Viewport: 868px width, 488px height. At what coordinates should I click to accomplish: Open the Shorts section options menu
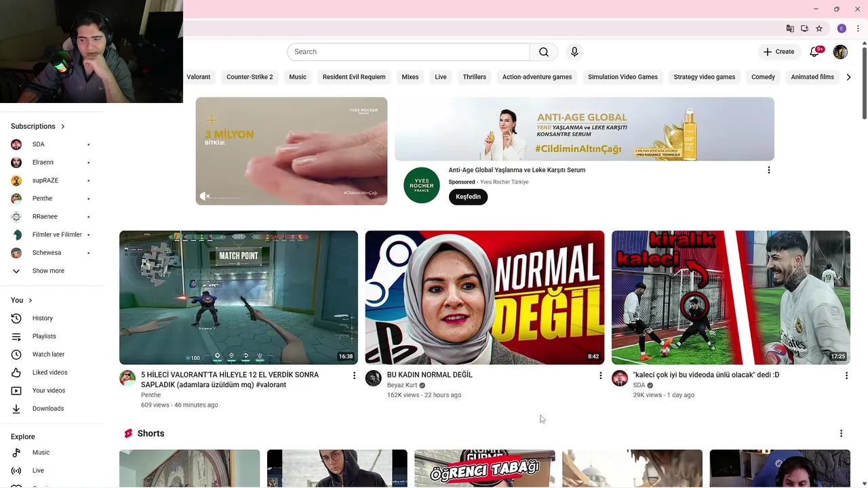tap(841, 434)
